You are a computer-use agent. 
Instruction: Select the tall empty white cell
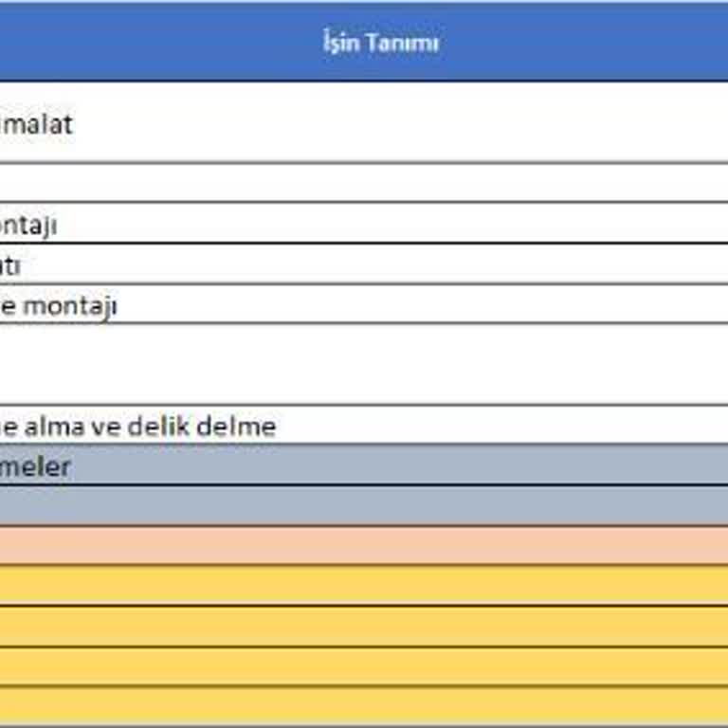tap(364, 364)
